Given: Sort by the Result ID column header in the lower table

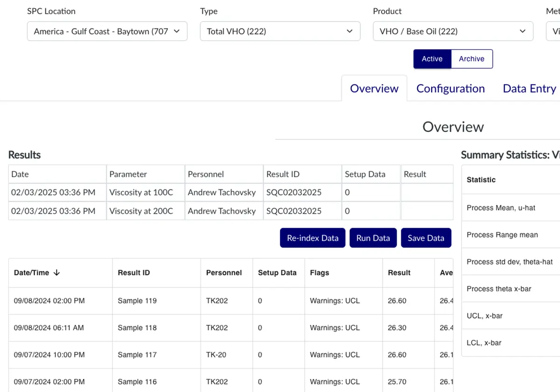Looking at the screenshot, I should pos(134,273).
